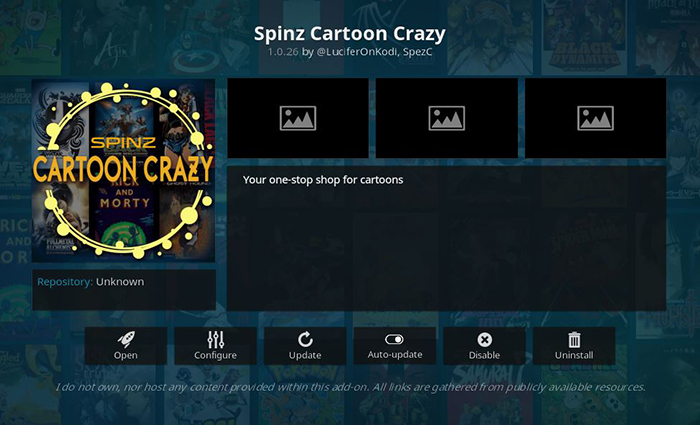Click the Update button label
The width and height of the screenshot is (700, 425).
point(305,355)
